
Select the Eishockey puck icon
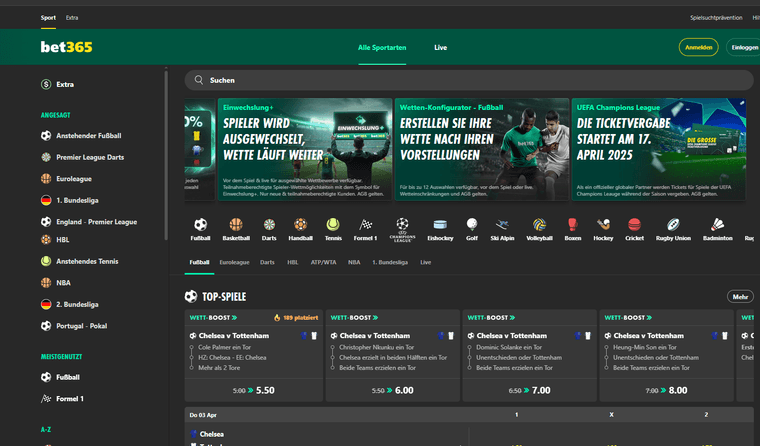pos(440,225)
